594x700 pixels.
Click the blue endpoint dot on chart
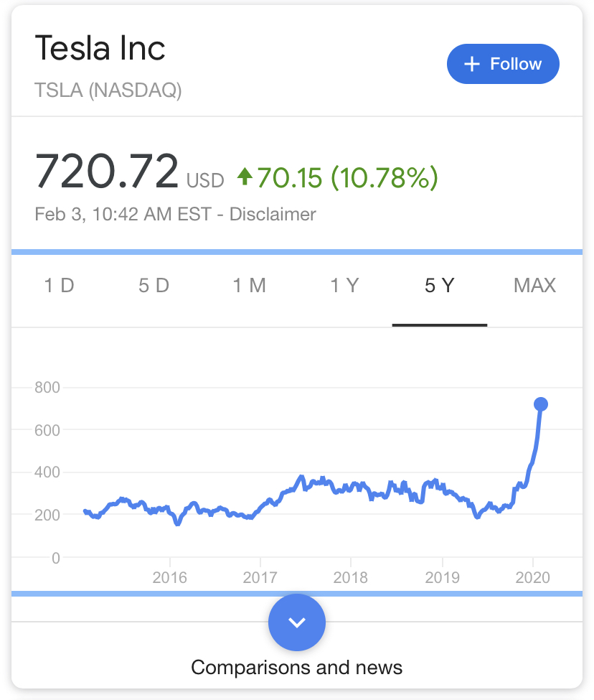pos(541,404)
